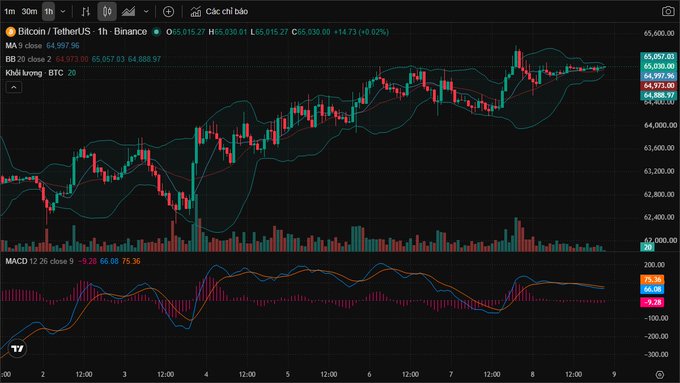680x383 pixels.
Task: Select the candlestick chart style icon
Action: [x=107, y=12]
